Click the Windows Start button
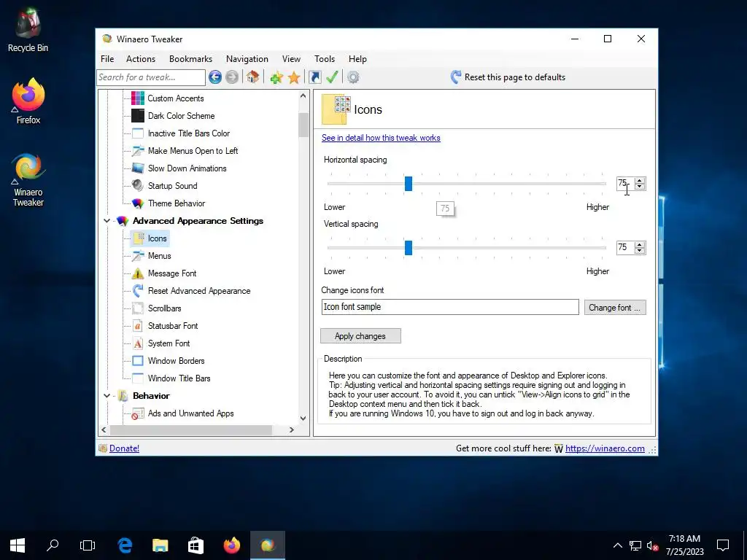The image size is (747, 560). tap(18, 545)
